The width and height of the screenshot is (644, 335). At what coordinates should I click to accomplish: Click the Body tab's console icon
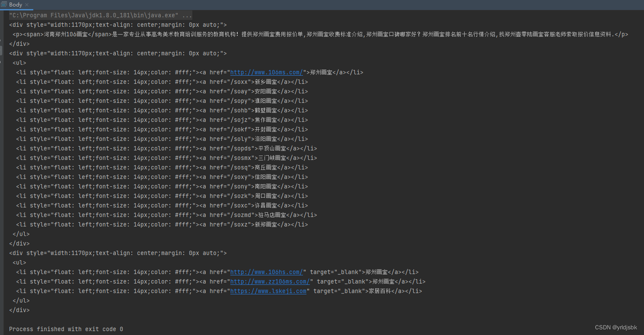3,4
